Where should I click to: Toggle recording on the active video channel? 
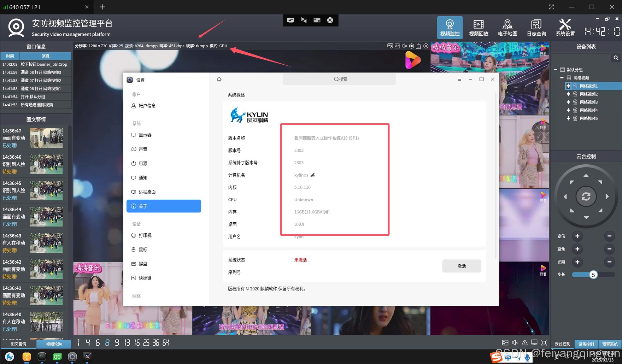click(411, 46)
